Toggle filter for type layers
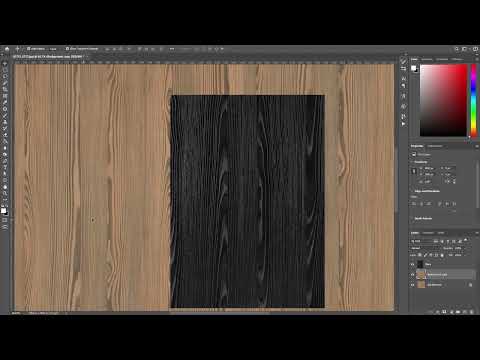Screen dimensions: 480x360 pyautogui.click(x=448, y=241)
